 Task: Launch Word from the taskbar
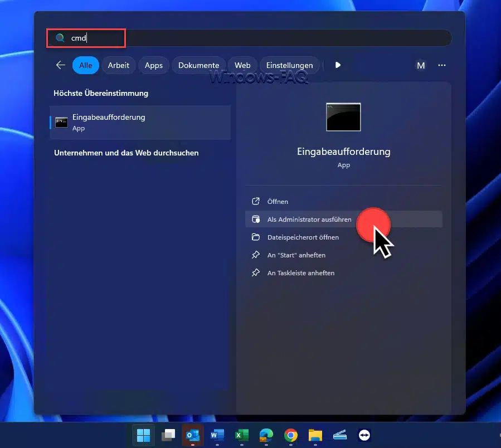[217, 435]
